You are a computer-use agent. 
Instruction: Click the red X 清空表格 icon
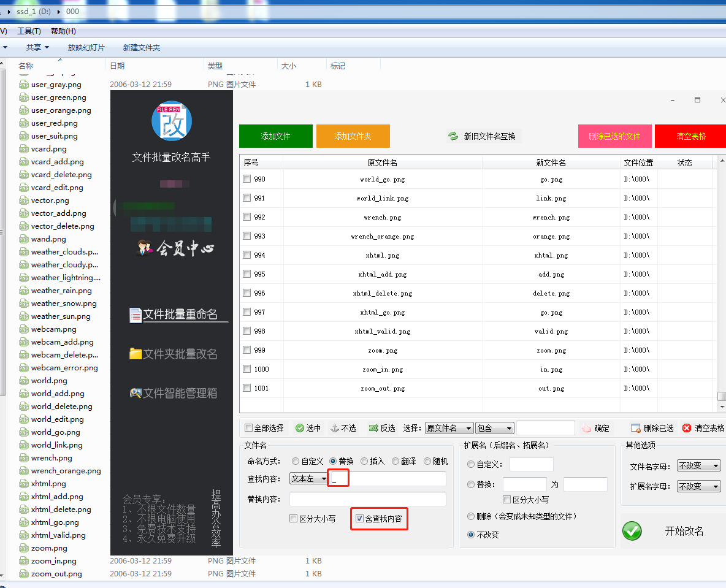[x=687, y=428]
